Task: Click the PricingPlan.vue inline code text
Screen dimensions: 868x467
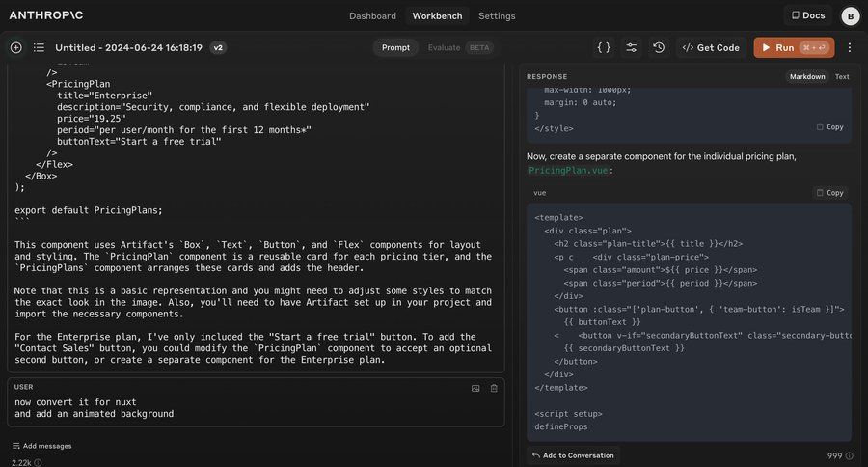Action: 568,171
